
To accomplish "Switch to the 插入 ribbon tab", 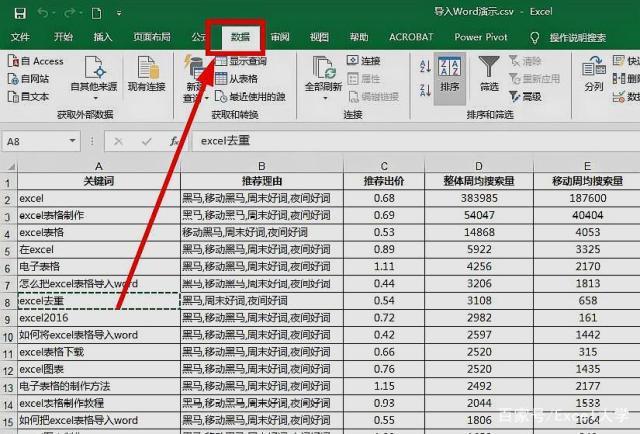I will 103,37.
